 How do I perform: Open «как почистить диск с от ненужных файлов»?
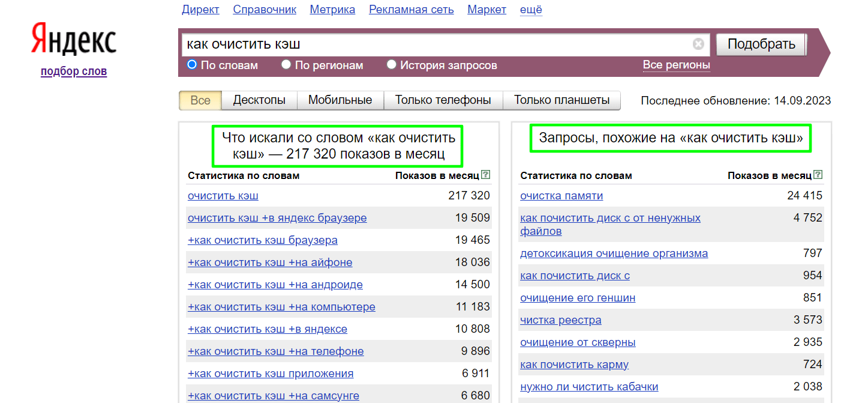(x=610, y=225)
